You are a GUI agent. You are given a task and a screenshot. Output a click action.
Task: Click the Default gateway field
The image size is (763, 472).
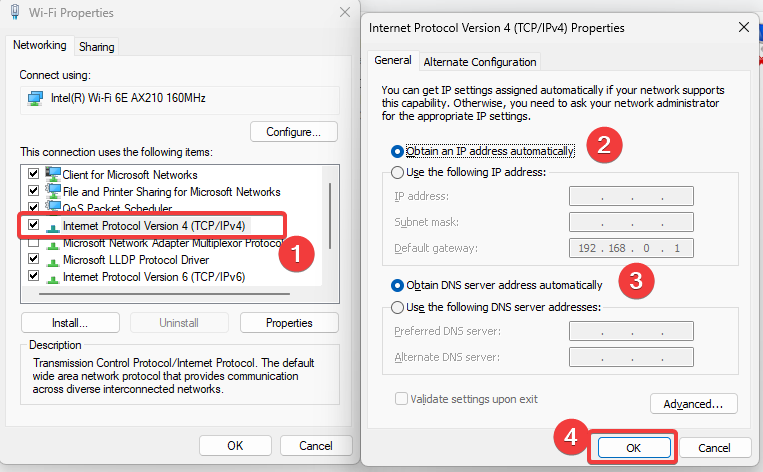[631, 248]
